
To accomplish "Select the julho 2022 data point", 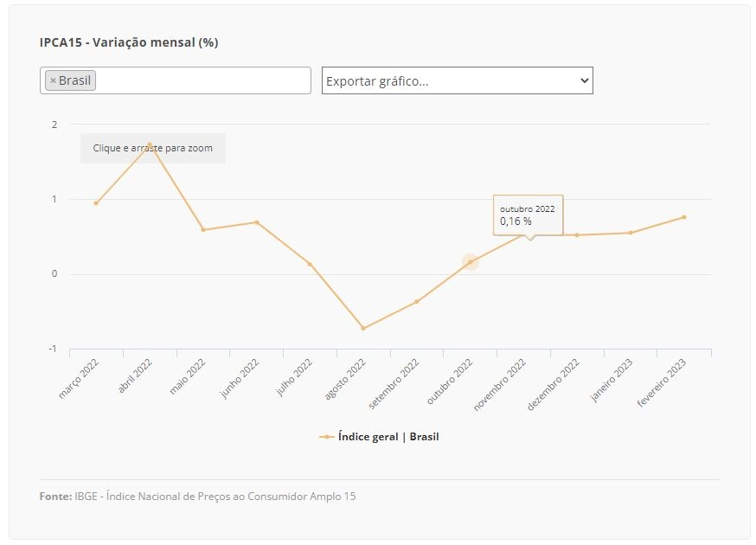I will [x=310, y=264].
